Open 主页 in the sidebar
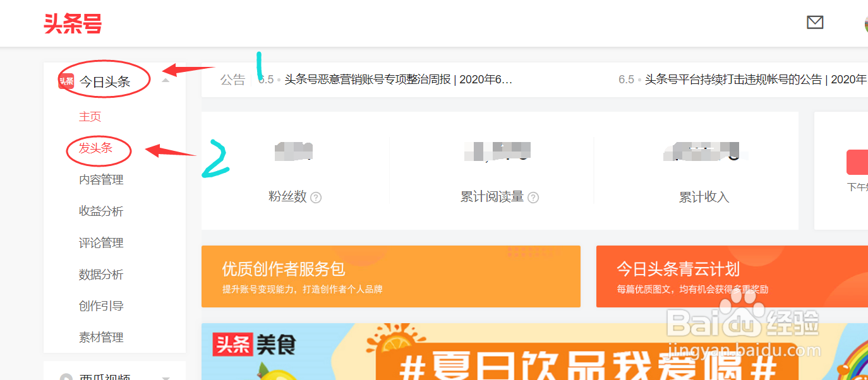Image resolution: width=868 pixels, height=380 pixels. pos(90,117)
